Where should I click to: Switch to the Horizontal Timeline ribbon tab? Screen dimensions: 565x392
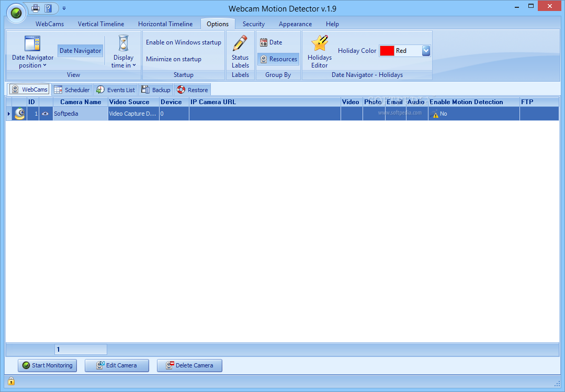pyautogui.click(x=165, y=24)
